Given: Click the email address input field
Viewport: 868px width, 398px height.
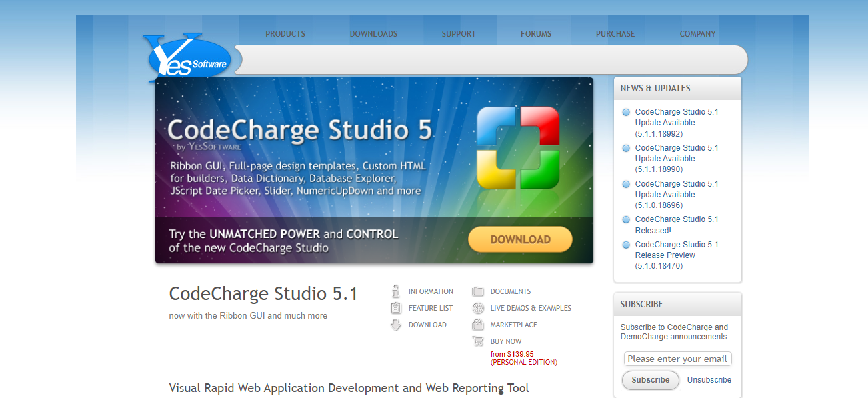Looking at the screenshot, I should 677,359.
